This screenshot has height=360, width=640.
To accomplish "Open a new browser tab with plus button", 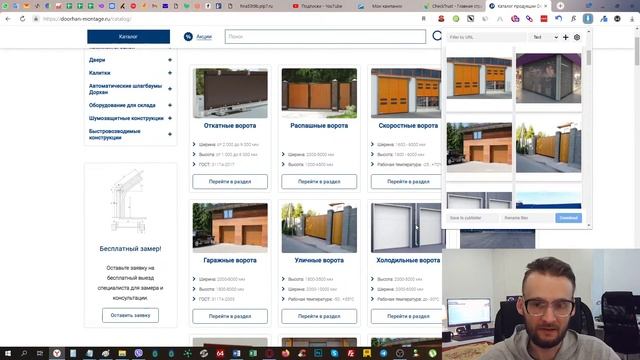I will pos(560,6).
